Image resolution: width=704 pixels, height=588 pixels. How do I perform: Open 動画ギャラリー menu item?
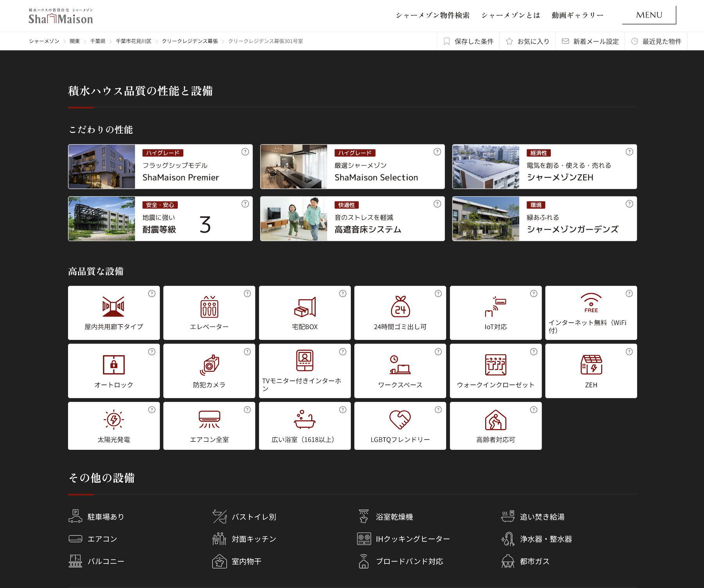pyautogui.click(x=577, y=15)
